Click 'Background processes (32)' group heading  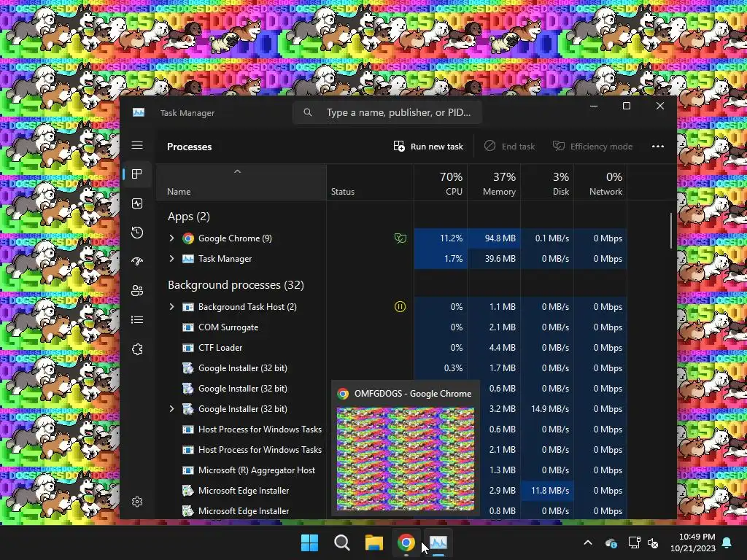pos(236,285)
